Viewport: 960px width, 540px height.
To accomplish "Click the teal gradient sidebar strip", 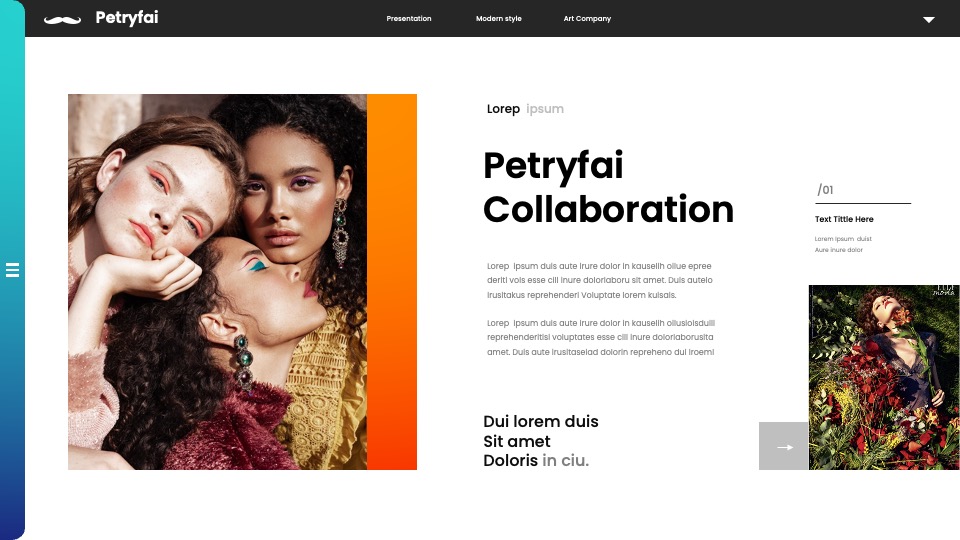I will pos(12,270).
